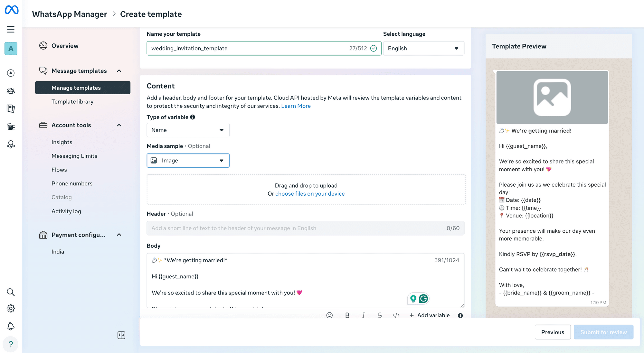Screen dimensions: 644x353
Task: Apply monospace code formatting icon
Action: [396, 315]
